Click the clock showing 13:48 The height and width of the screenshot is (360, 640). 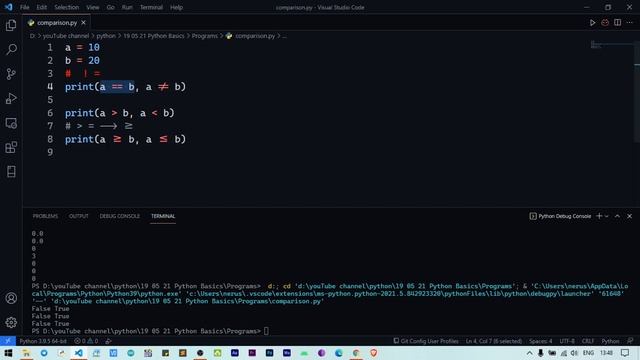point(606,353)
